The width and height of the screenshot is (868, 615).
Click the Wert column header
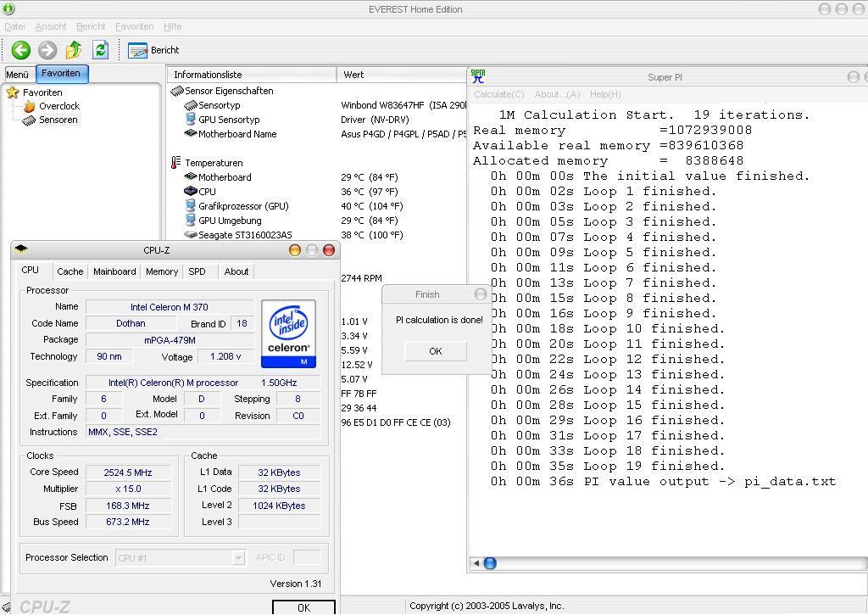tap(401, 75)
